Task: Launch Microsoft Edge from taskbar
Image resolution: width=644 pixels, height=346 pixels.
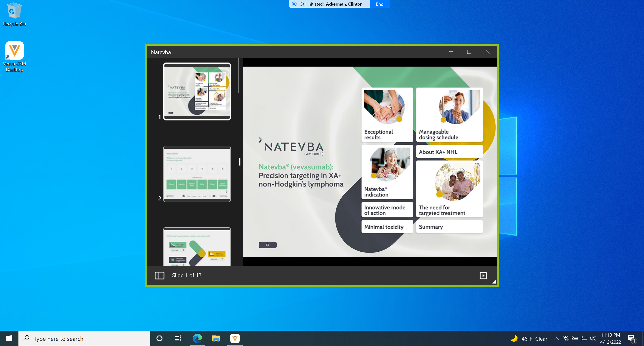Action: click(197, 338)
